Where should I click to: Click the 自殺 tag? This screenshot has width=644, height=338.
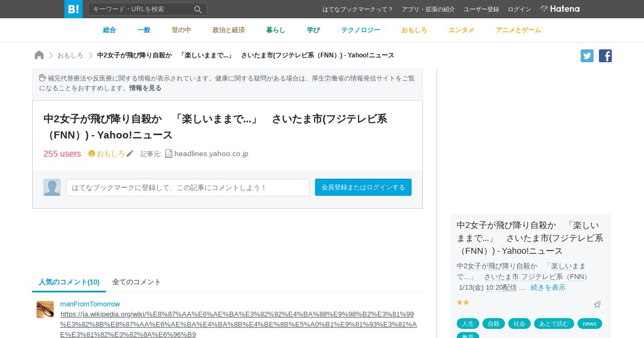tap(494, 324)
